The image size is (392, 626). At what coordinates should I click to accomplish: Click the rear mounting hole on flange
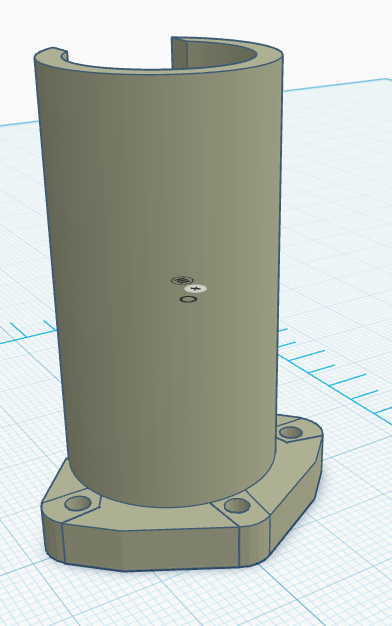[291, 432]
